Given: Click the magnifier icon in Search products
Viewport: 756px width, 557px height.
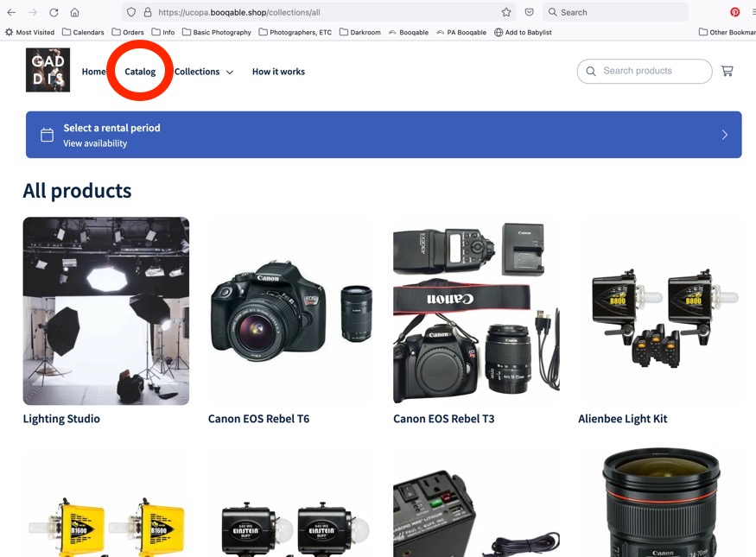Looking at the screenshot, I should [x=591, y=72].
